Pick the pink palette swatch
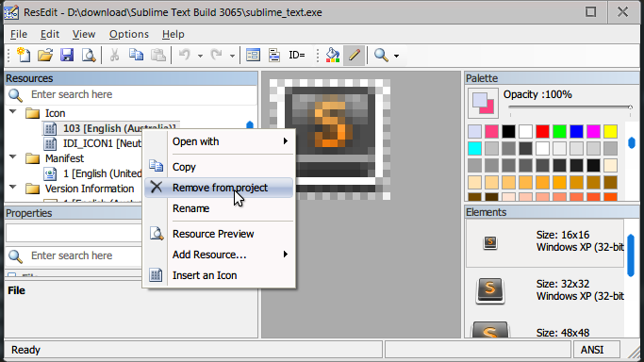This screenshot has height=362, width=644. point(491,131)
